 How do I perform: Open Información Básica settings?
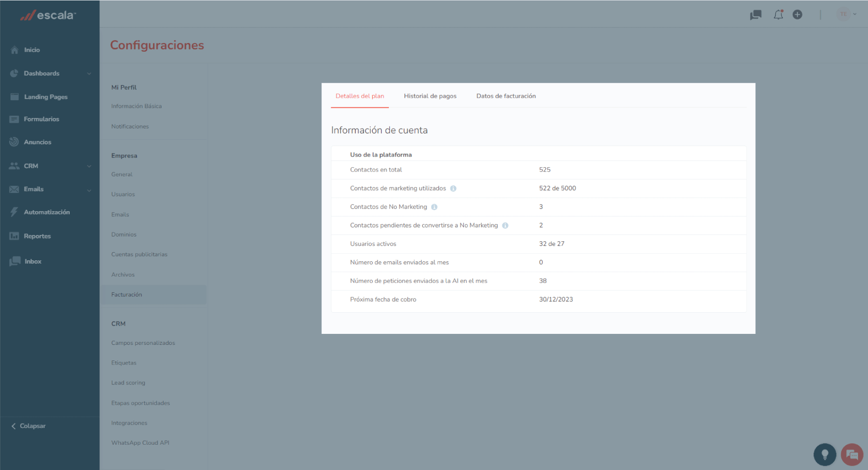(137, 106)
